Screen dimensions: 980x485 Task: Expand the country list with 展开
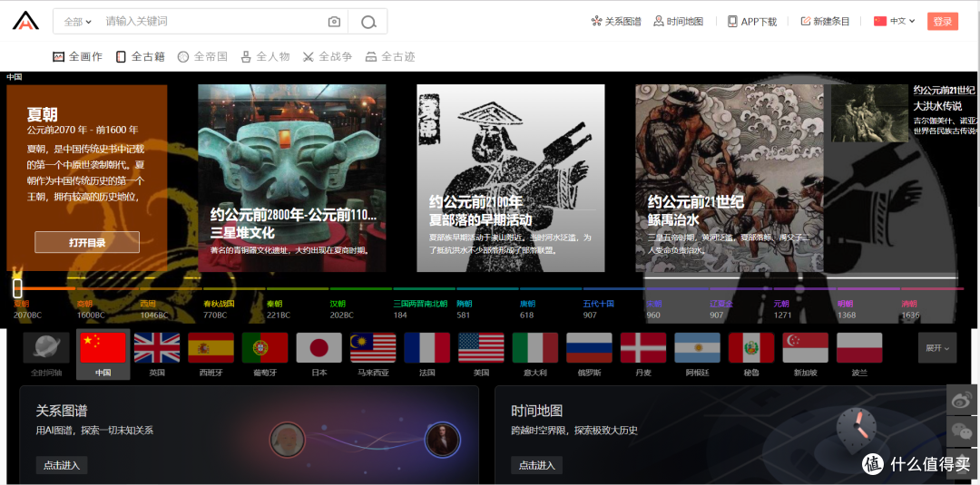(x=936, y=348)
